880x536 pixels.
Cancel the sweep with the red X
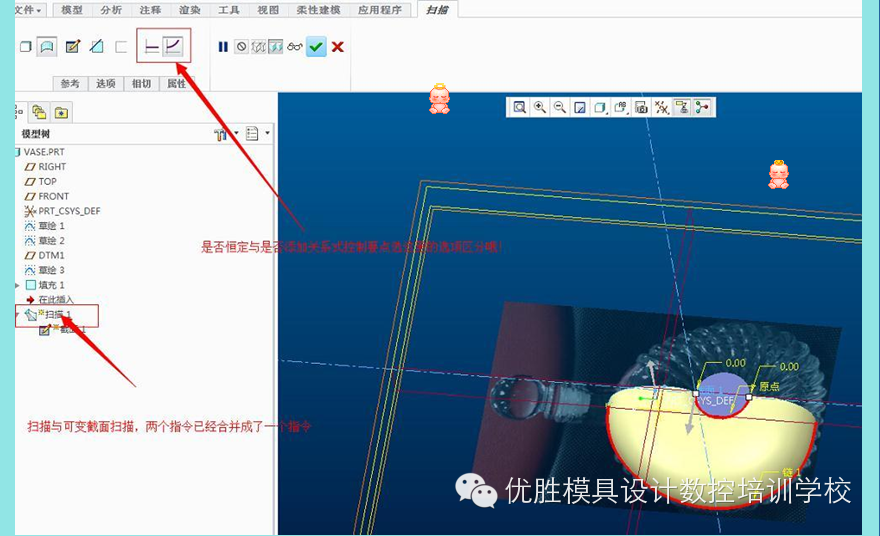(337, 47)
